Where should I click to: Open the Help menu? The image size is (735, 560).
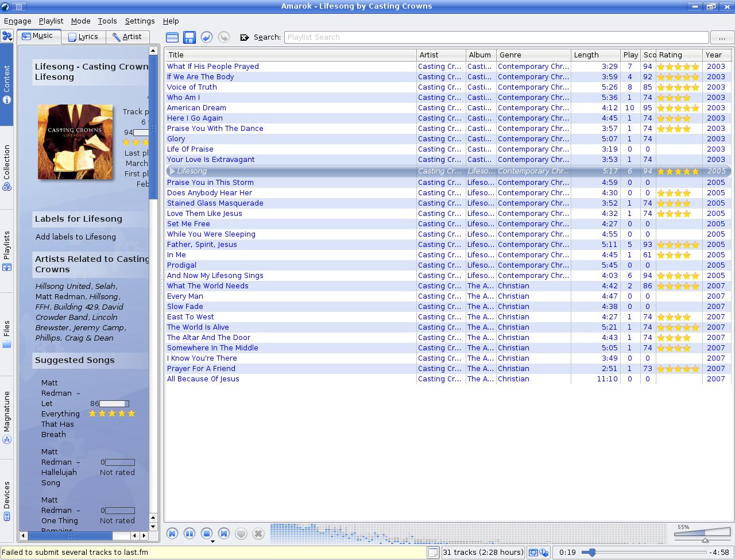(171, 21)
